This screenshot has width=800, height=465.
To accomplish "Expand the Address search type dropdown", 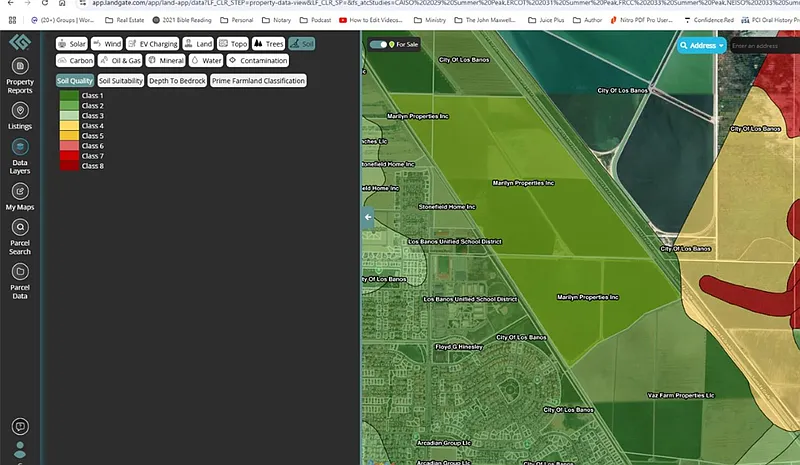I will pyautogui.click(x=701, y=45).
